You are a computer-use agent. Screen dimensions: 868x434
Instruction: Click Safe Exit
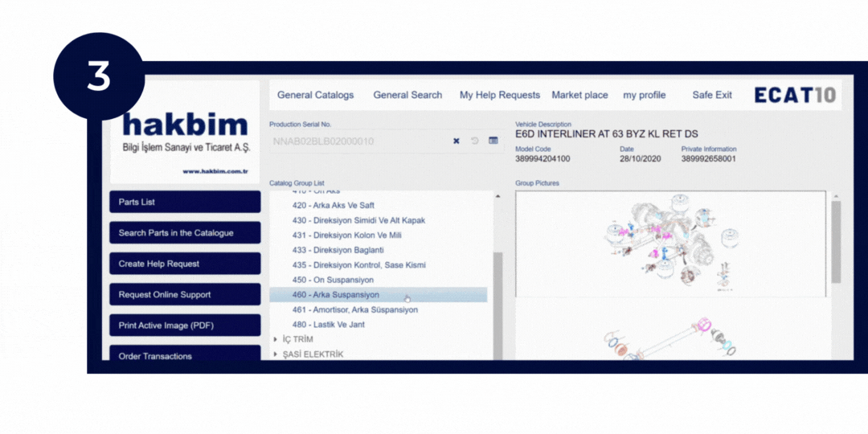(x=712, y=95)
